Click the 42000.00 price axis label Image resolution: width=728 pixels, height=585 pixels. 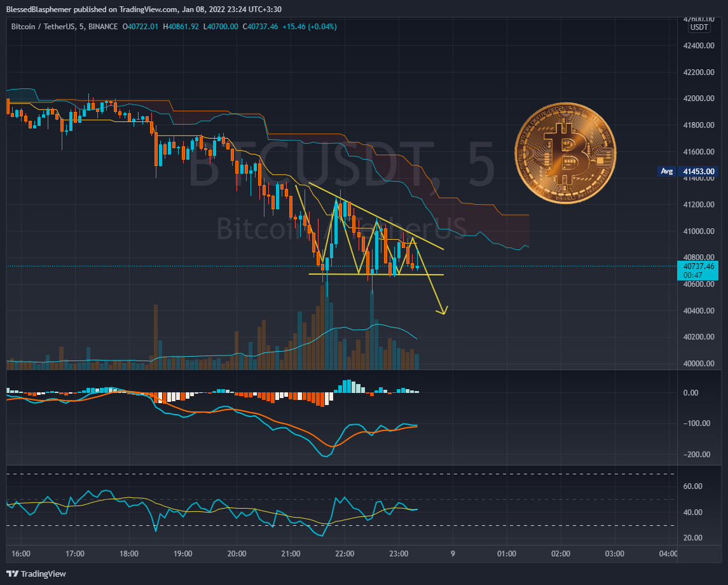pos(699,99)
